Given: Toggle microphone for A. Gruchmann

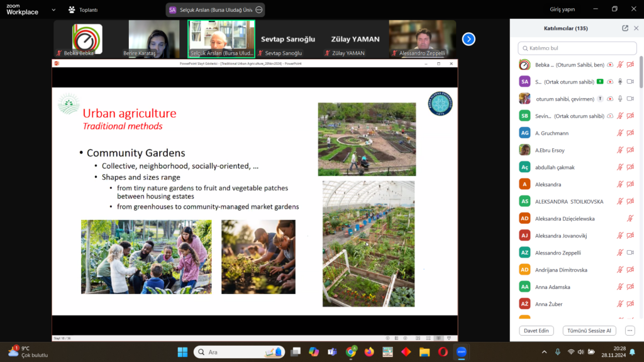Looking at the screenshot, I should point(620,133).
